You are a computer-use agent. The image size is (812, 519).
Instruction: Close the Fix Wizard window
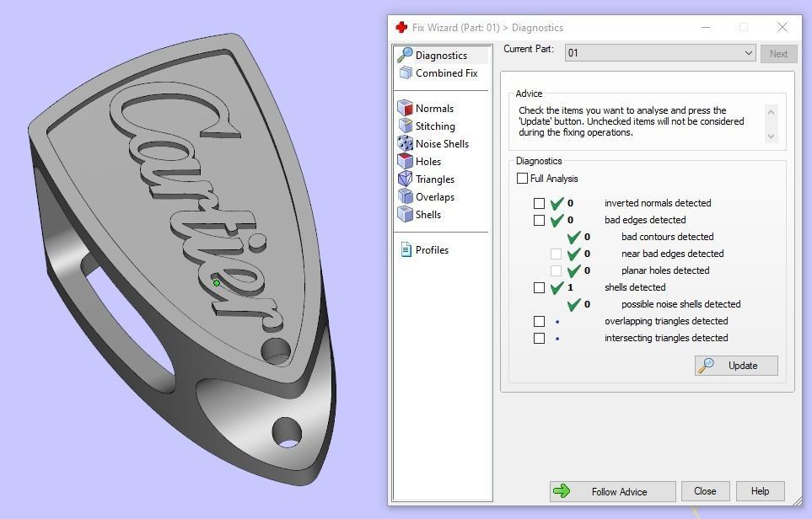pos(782,28)
